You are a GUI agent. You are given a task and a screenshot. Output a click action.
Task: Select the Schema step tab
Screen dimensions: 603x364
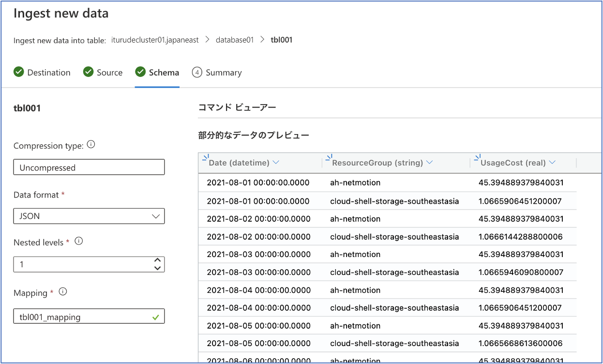point(157,73)
